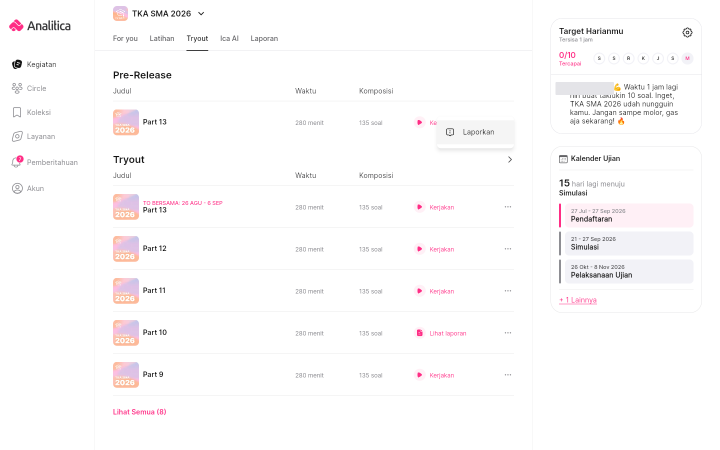Switch to the For you tab
Screen dimensions: 720x450
[125, 39]
